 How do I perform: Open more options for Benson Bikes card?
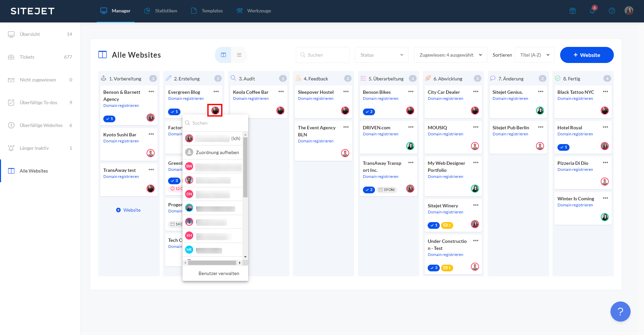point(411,92)
